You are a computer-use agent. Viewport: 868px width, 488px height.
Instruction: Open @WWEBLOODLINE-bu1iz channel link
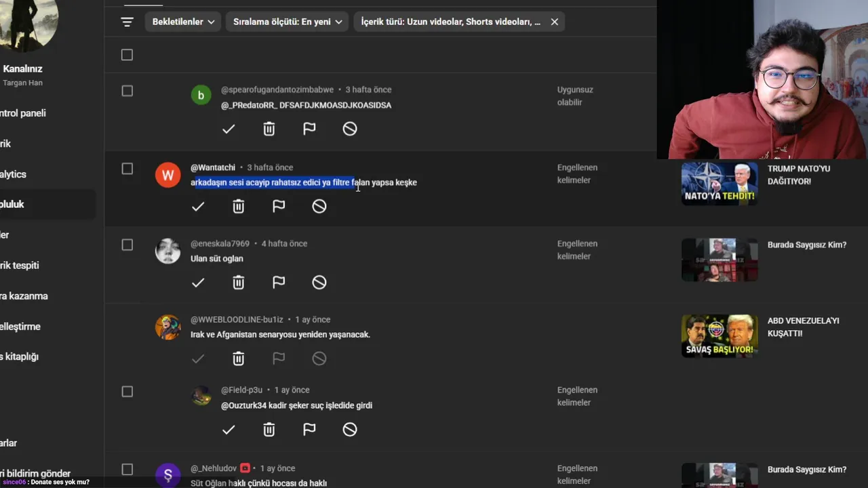click(237, 319)
